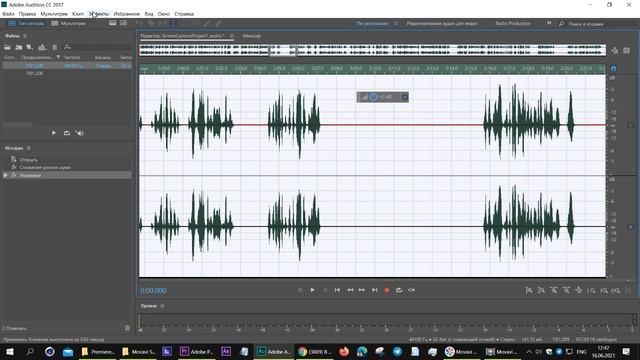This screenshot has height=360, width=640.
Task: Toggle left channel enable button
Action: (630, 125)
